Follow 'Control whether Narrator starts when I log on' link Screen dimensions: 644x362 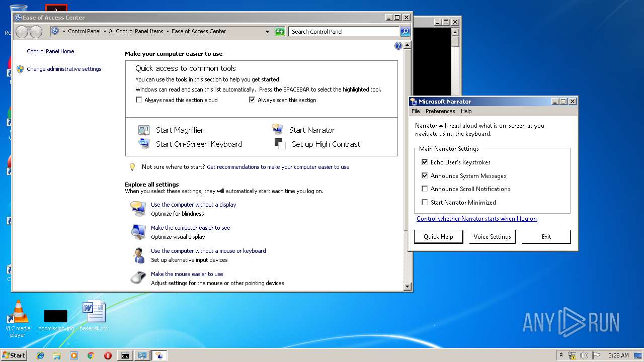[476, 219]
